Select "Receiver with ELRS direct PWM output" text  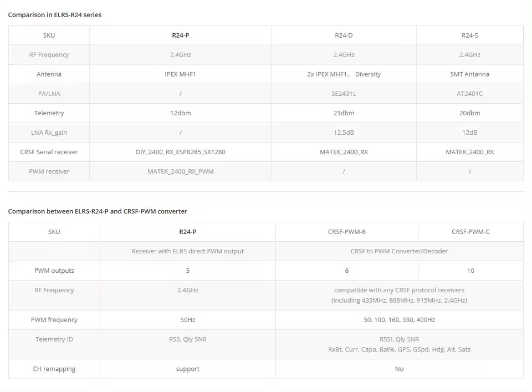[x=188, y=251]
